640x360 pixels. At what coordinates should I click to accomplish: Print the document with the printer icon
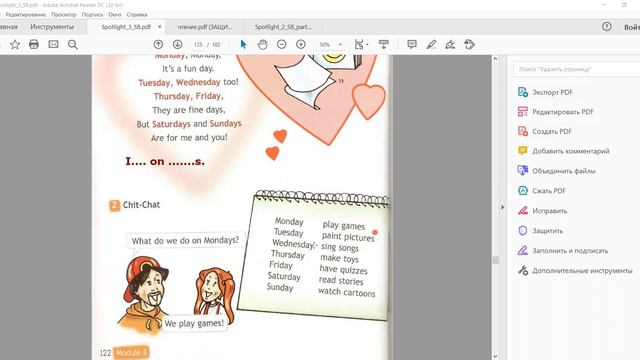click(34, 44)
